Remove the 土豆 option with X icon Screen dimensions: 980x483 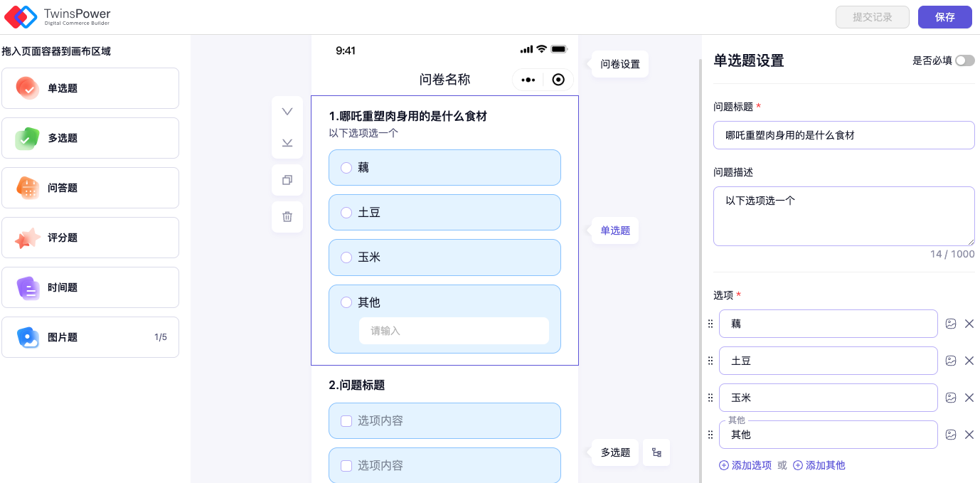[x=969, y=361]
